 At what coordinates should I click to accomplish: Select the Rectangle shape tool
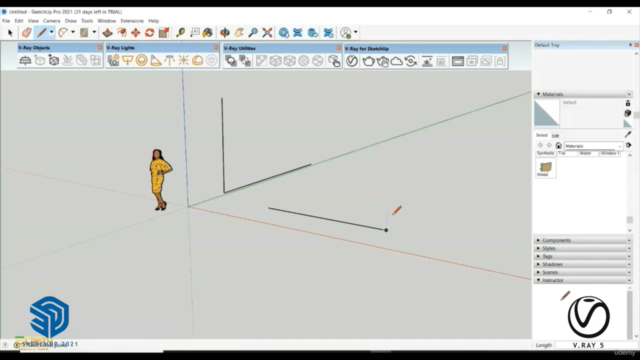click(84, 33)
